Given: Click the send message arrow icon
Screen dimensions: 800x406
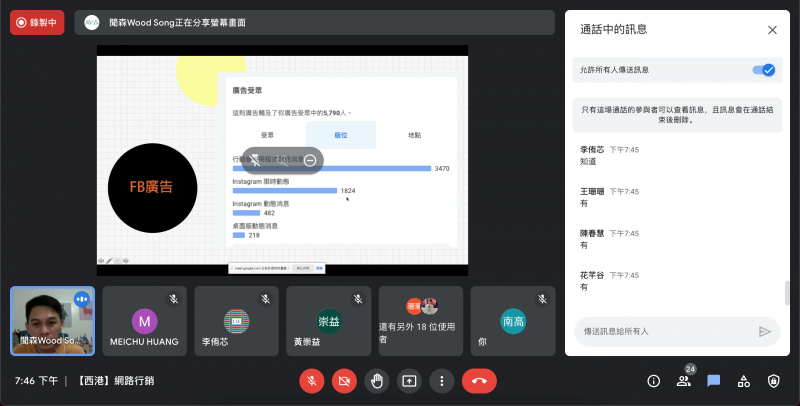Looking at the screenshot, I should [x=764, y=332].
